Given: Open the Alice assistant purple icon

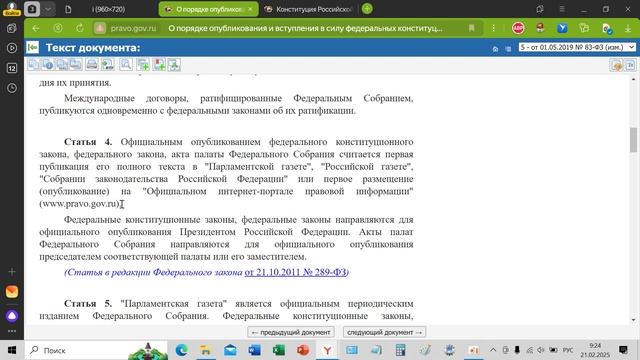Looking at the screenshot, I should point(12,316).
